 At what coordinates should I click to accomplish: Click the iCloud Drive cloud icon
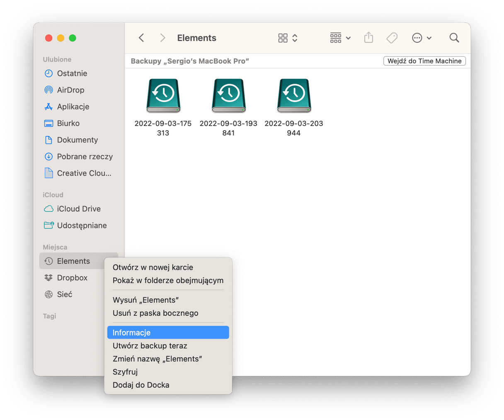tap(48, 209)
